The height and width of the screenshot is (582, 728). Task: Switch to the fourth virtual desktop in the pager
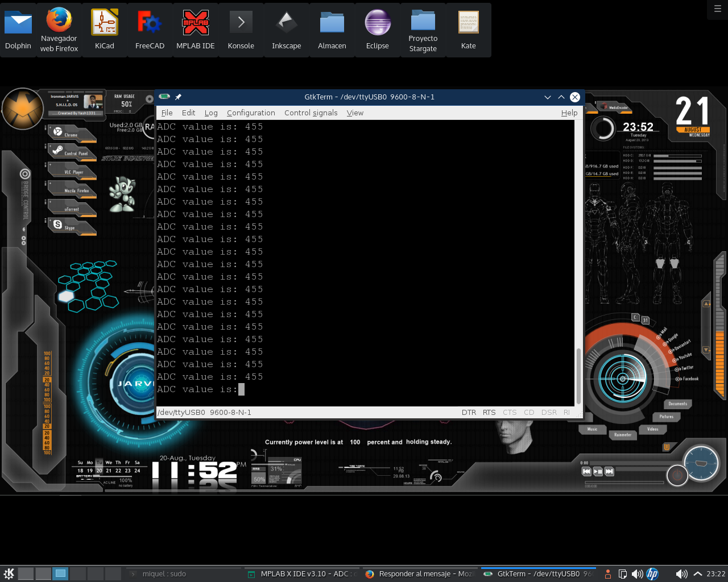point(78,573)
